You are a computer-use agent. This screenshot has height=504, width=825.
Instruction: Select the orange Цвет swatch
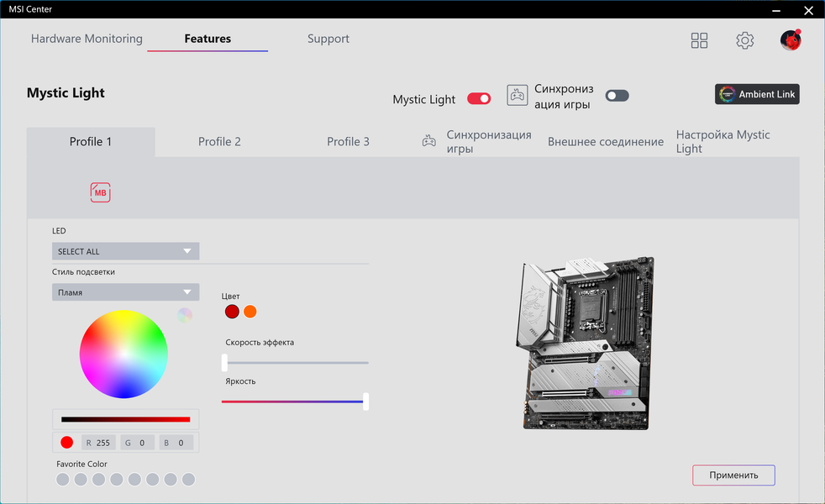click(x=250, y=312)
